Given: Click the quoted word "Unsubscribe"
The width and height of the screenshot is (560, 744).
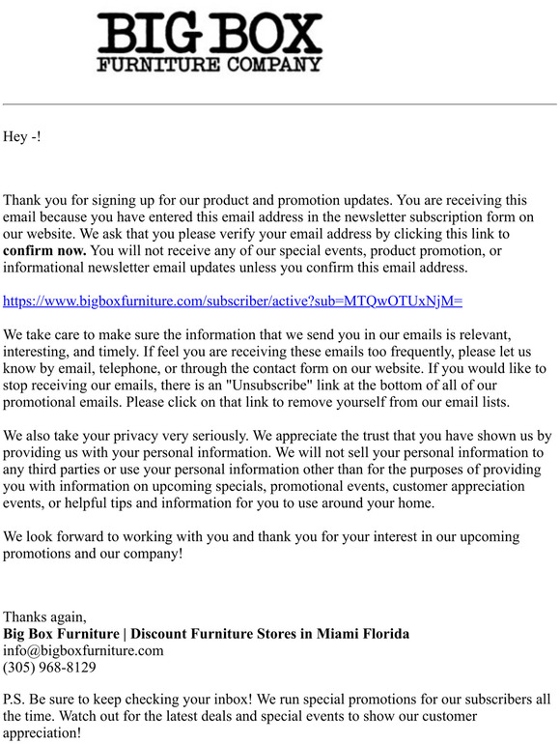Looking at the screenshot, I should (269, 386).
